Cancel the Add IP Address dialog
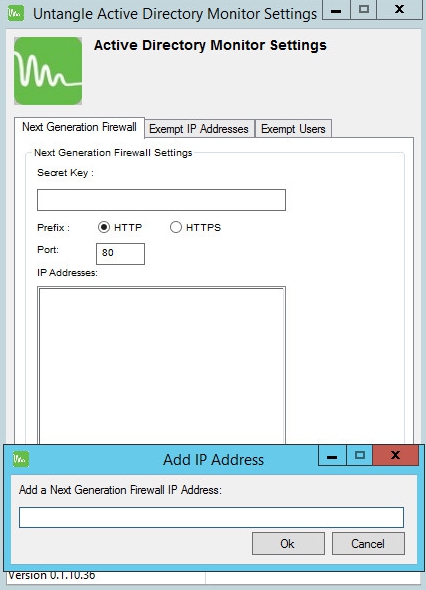The image size is (426, 590). point(368,544)
